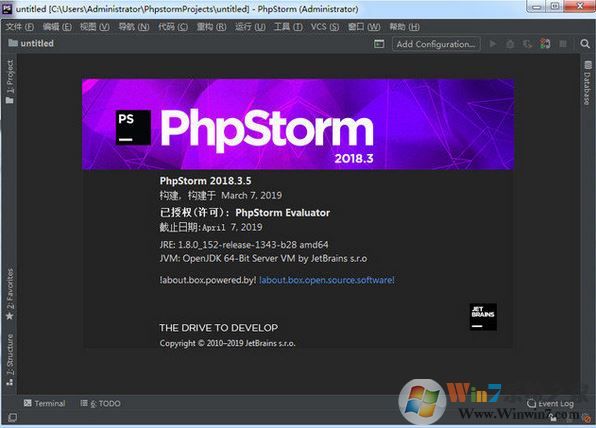The height and width of the screenshot is (428, 596).
Task: Click the PhpStorm icon in title bar
Action: point(7,8)
